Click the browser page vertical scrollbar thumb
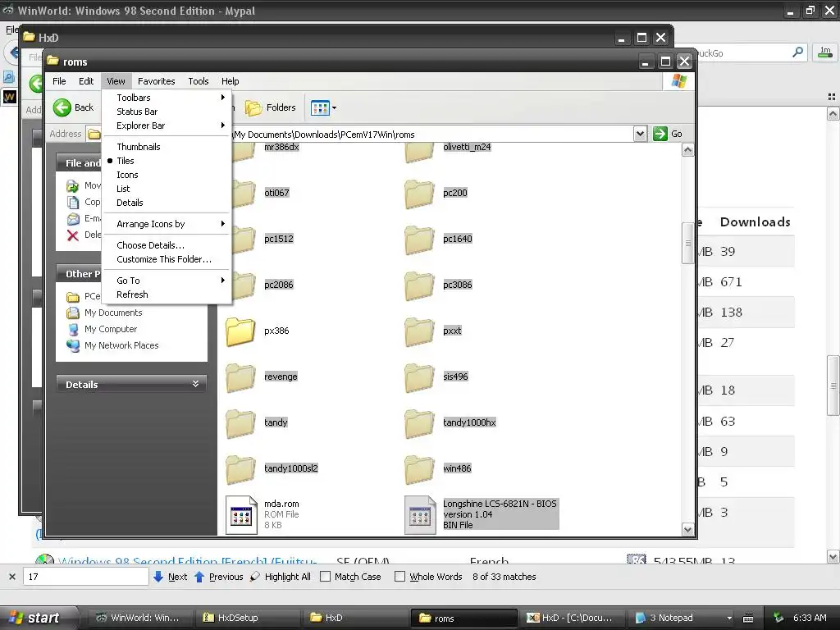840x630 pixels. coord(833,385)
